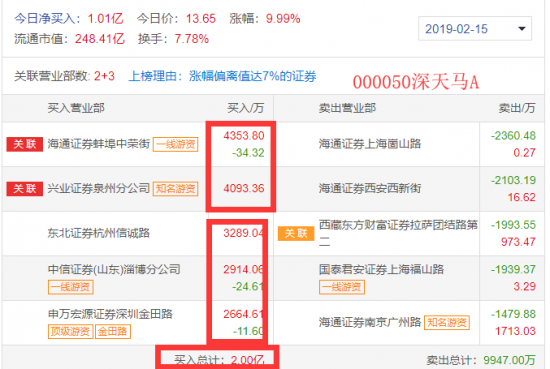550x369 pixels.
Task: Open 海通证券西安西新街 seller link
Action: 370,188
